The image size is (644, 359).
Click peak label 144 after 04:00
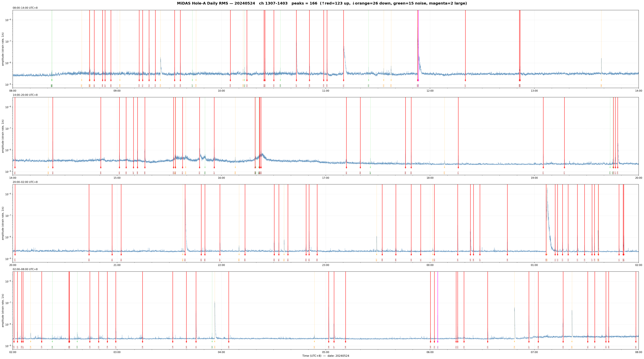[229, 347]
